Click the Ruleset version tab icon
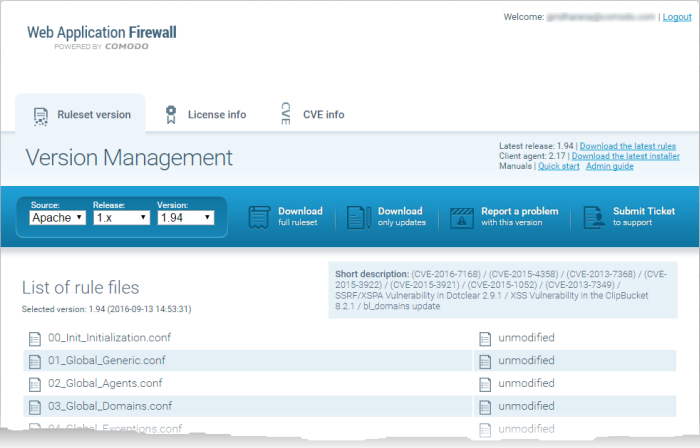The height and width of the screenshot is (448, 700). pyautogui.click(x=41, y=115)
